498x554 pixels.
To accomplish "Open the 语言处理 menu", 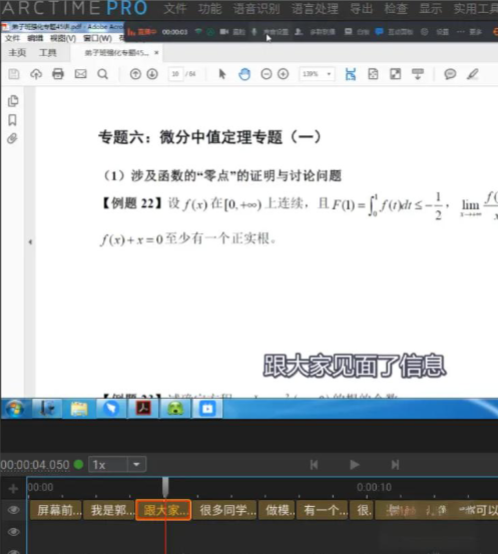I will [x=315, y=8].
